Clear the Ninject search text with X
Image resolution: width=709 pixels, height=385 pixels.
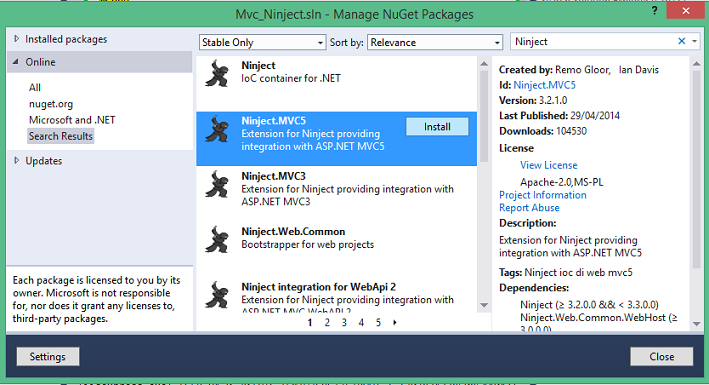click(x=681, y=41)
